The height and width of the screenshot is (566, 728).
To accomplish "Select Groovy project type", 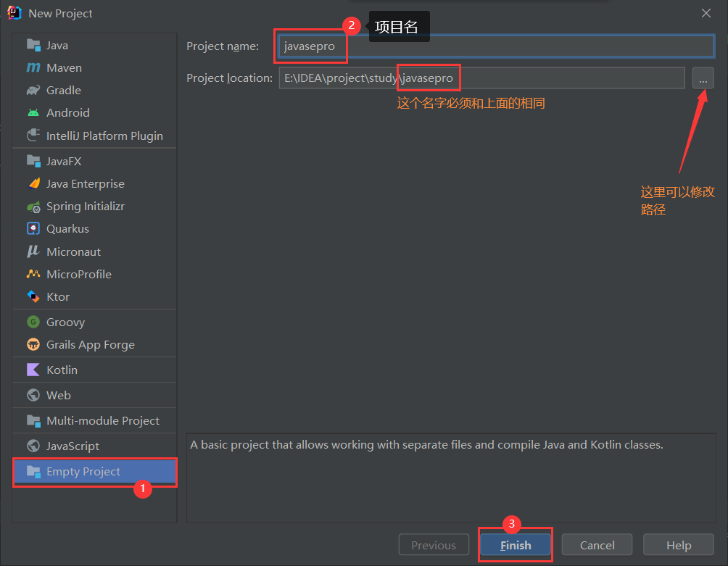I will pos(95,322).
